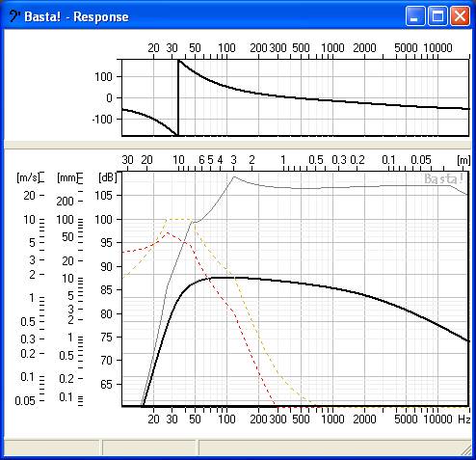Click the peak of the grey response curve

click(234, 176)
